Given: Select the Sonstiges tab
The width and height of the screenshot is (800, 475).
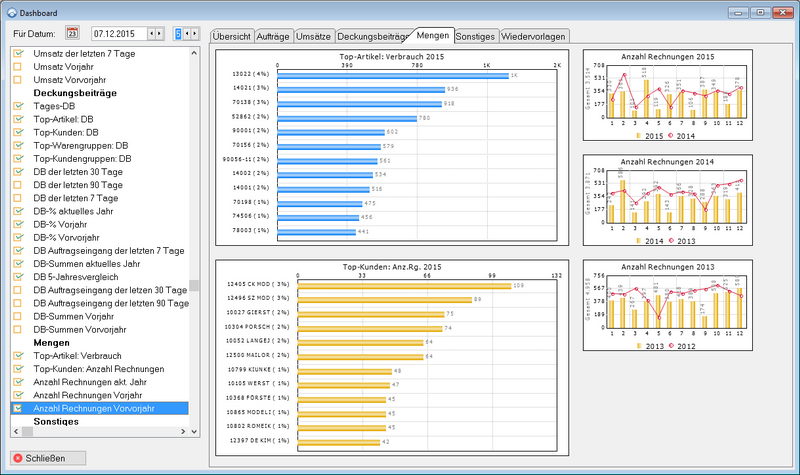Looking at the screenshot, I should tap(476, 36).
